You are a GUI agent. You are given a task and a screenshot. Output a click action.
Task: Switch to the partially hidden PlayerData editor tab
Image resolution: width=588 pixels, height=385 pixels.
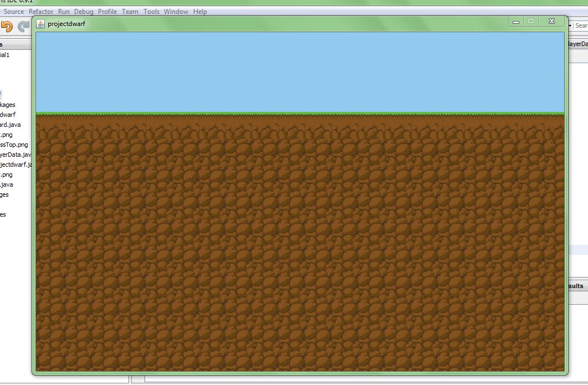coord(578,44)
